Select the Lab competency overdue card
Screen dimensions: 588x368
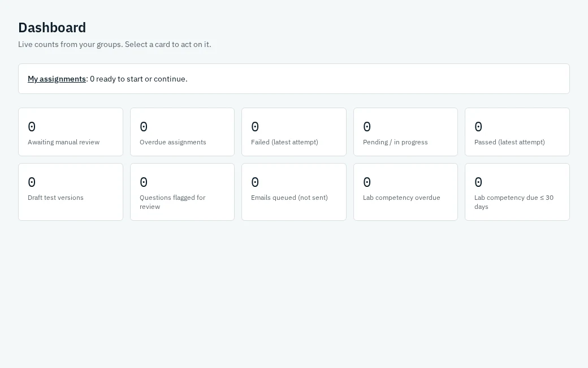pyautogui.click(x=405, y=192)
